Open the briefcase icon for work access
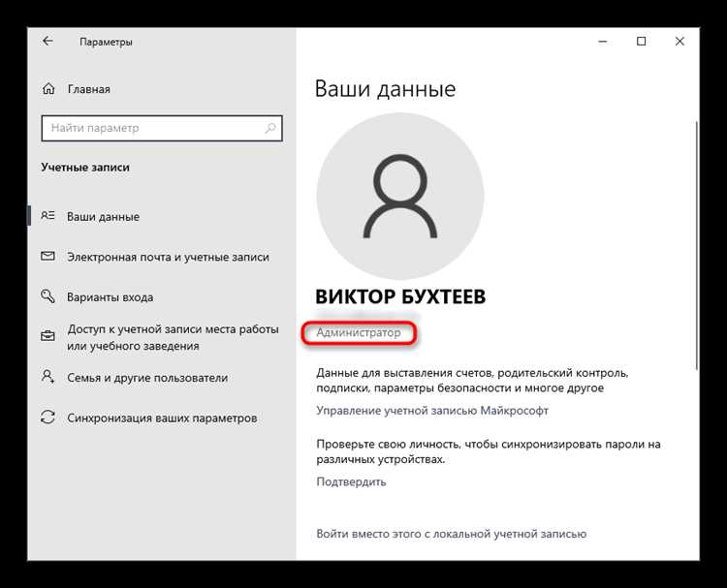This screenshot has width=727, height=588. (x=47, y=335)
